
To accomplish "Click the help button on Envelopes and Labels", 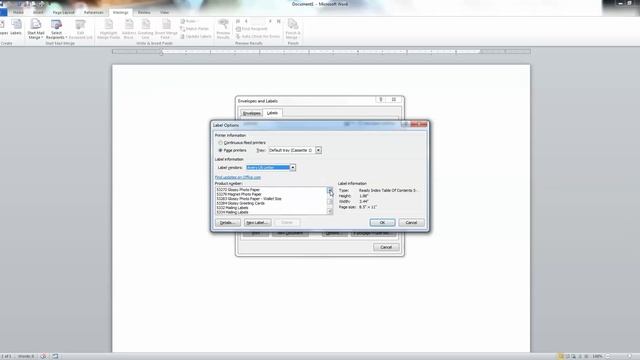I will 381,100.
